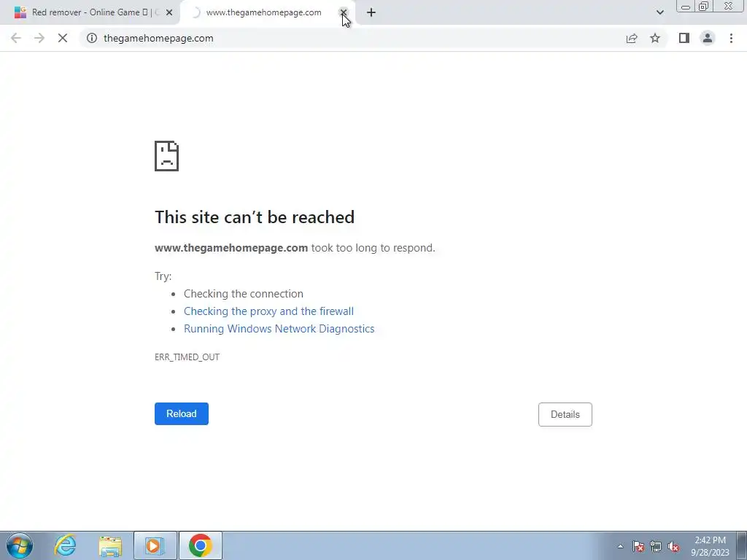This screenshot has width=747, height=560.
Task: Stop loading the page
Action: 63,38
